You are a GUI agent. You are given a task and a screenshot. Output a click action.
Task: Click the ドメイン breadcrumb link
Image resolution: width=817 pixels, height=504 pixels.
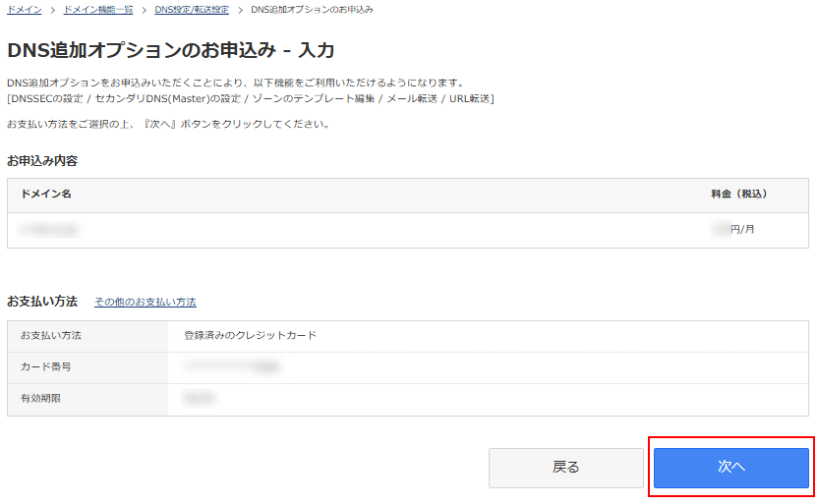(24, 9)
